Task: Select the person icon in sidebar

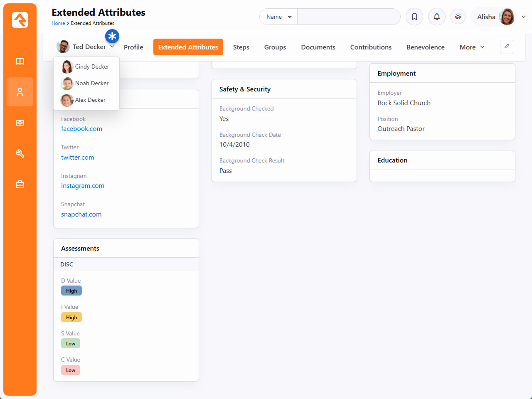Action: pos(20,92)
